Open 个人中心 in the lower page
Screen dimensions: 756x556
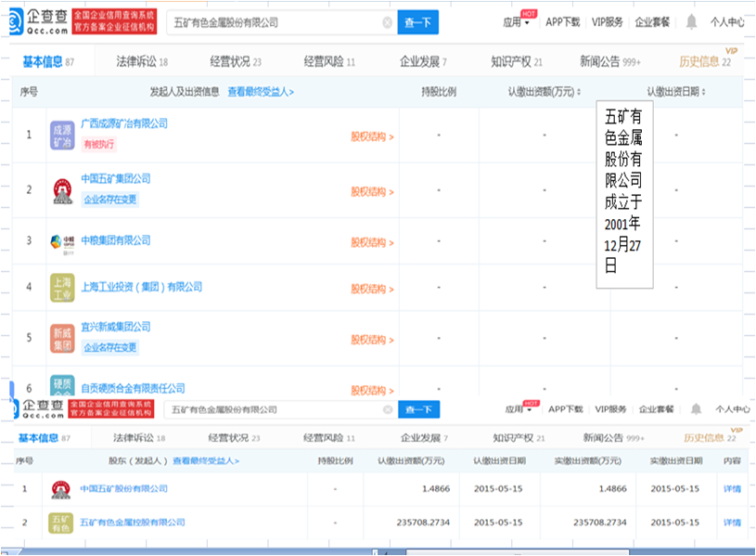(x=733, y=409)
